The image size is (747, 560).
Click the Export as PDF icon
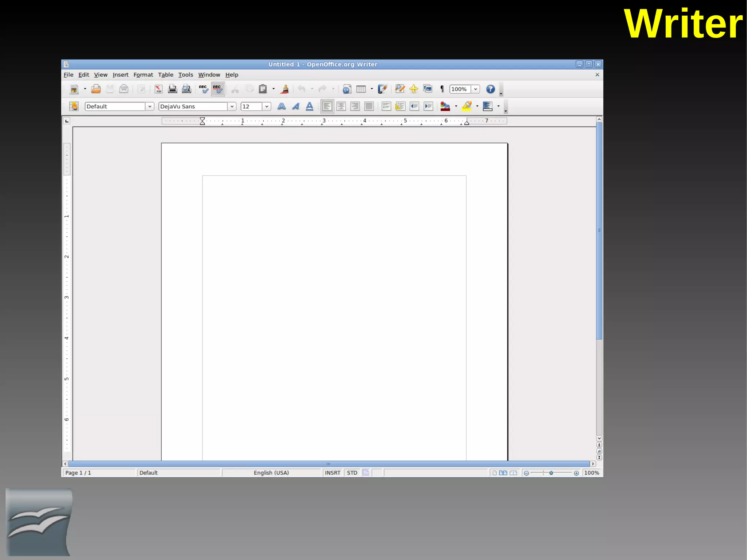click(x=158, y=89)
